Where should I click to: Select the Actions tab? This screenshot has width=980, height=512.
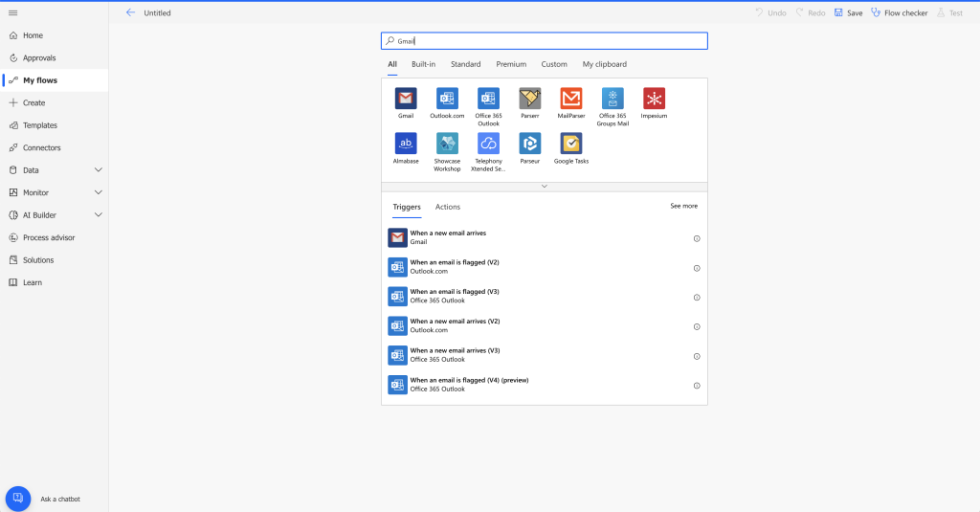click(448, 207)
